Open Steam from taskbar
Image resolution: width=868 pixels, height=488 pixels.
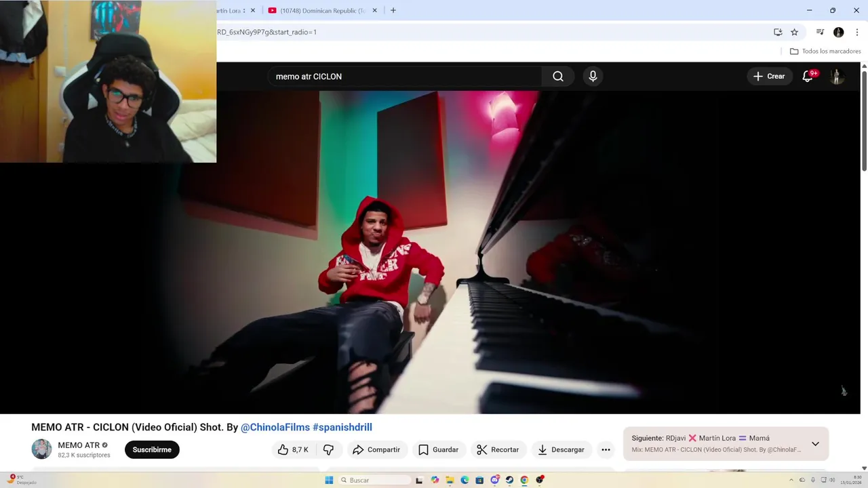pos(509,480)
